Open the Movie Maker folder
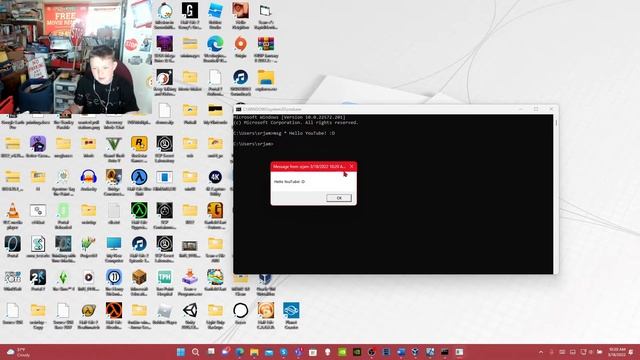The image size is (640, 360). pyautogui.click(x=190, y=80)
